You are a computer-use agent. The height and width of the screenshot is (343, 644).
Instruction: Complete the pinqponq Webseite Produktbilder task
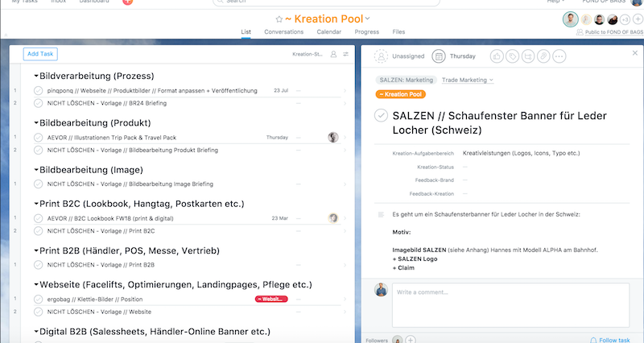click(x=38, y=91)
